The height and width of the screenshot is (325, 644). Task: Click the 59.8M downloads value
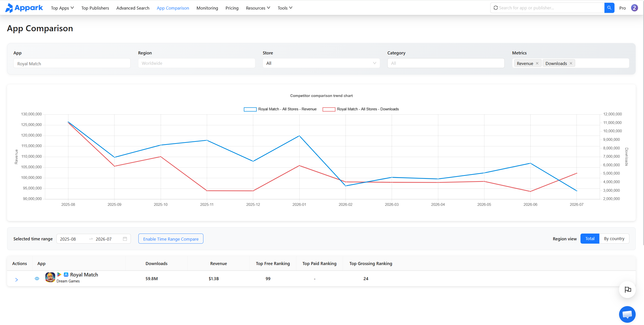(152, 279)
